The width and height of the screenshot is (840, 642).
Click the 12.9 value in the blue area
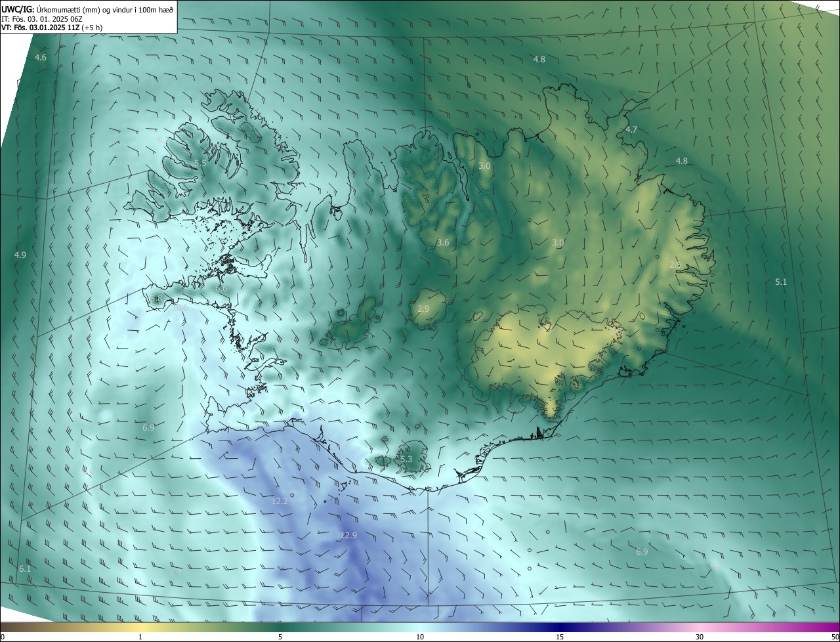[x=349, y=536]
